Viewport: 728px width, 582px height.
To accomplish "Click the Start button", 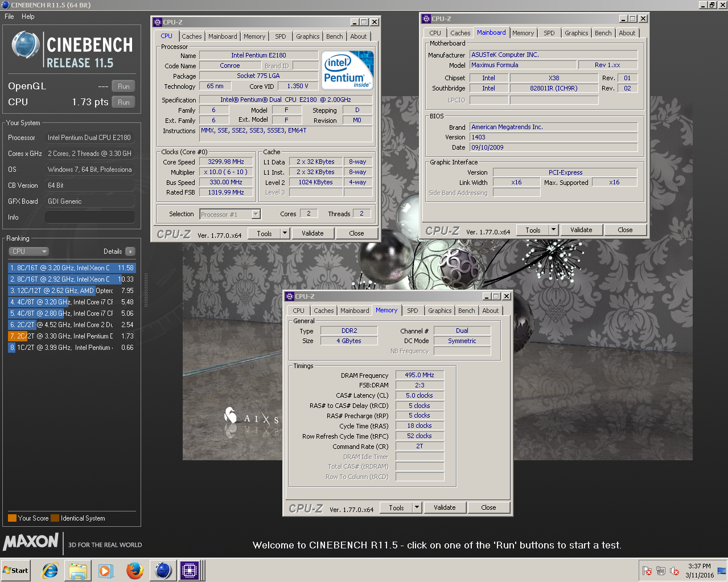I will pyautogui.click(x=15, y=570).
